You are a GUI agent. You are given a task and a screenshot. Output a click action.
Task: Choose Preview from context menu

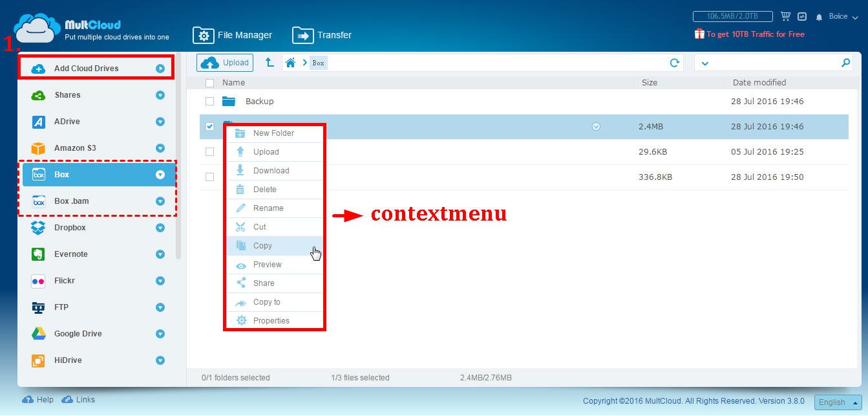coord(274,265)
